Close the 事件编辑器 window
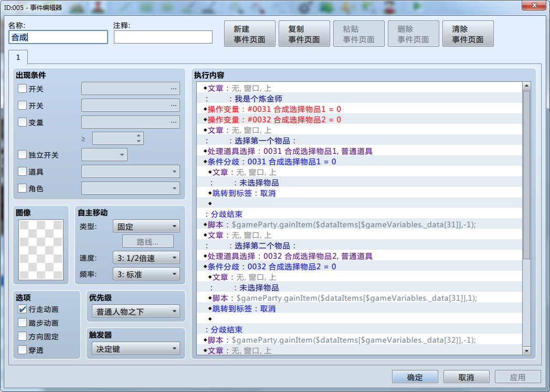Viewport: 550px width, 392px height. 534,5
